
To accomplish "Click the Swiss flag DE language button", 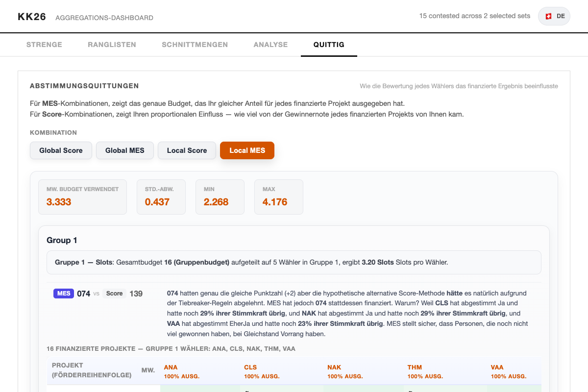I will (x=554, y=16).
